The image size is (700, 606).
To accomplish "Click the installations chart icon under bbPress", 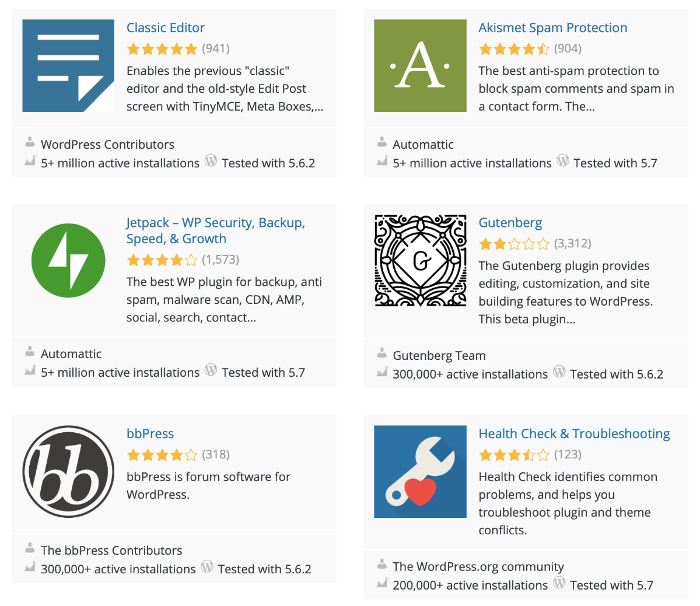I will coord(30,568).
